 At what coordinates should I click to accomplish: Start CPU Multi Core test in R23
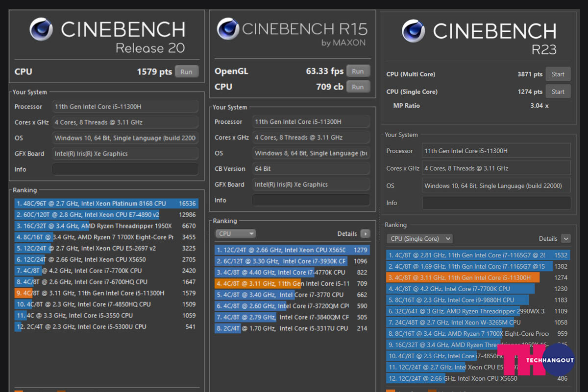(x=558, y=74)
